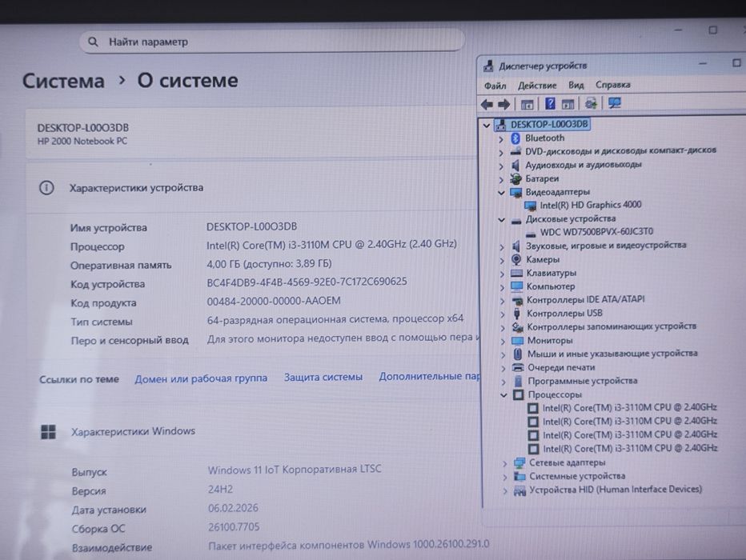The width and height of the screenshot is (746, 560).
Task: Select the Клавиатуры category icon
Action: point(516,274)
